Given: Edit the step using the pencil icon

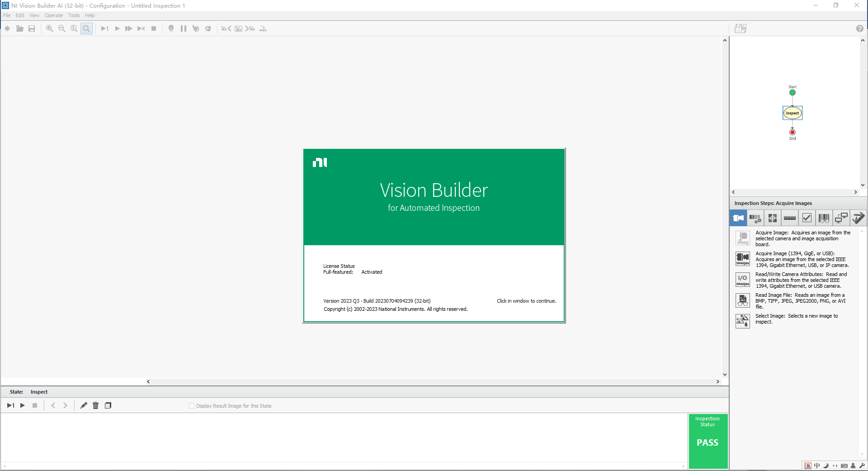Looking at the screenshot, I should click(84, 405).
